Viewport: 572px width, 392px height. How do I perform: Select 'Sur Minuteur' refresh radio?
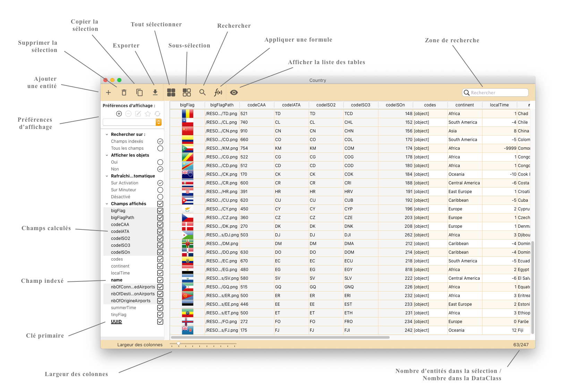[160, 190]
